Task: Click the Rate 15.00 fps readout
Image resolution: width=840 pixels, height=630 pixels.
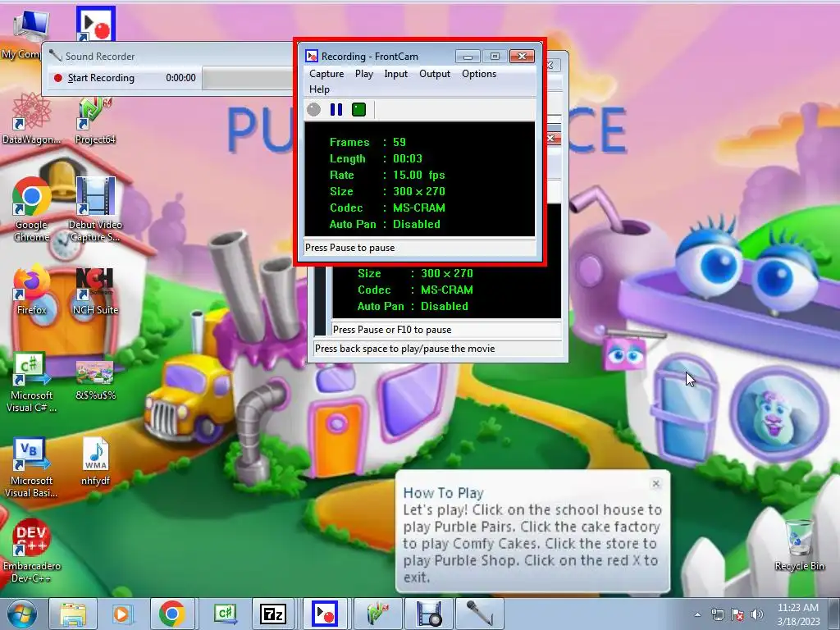Action: (x=418, y=176)
